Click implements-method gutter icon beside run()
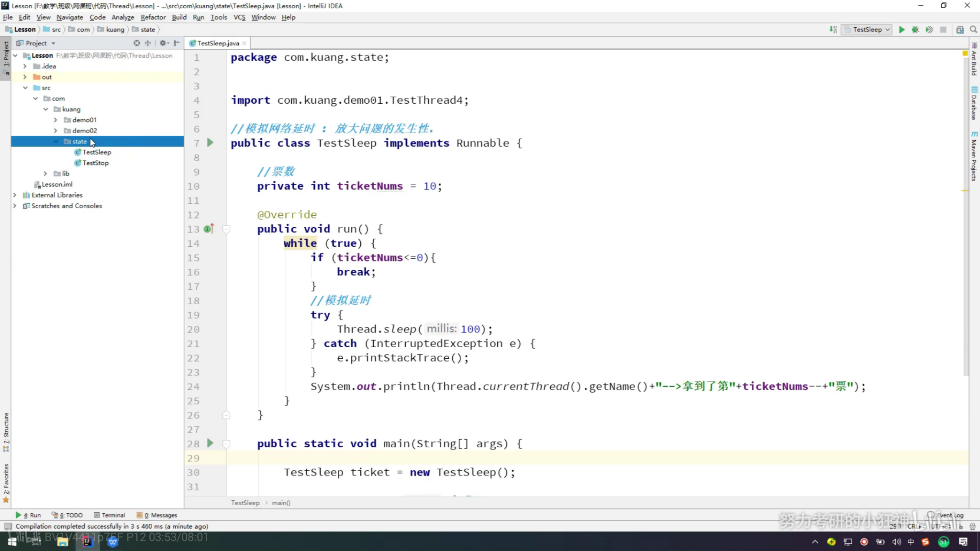The width and height of the screenshot is (980, 551). point(209,229)
